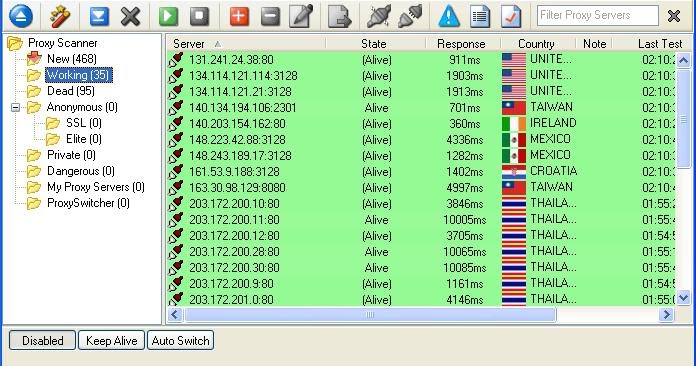This screenshot has height=366, width=696.
Task: Click the horizontal scrollbar right arrow
Action: click(x=666, y=315)
